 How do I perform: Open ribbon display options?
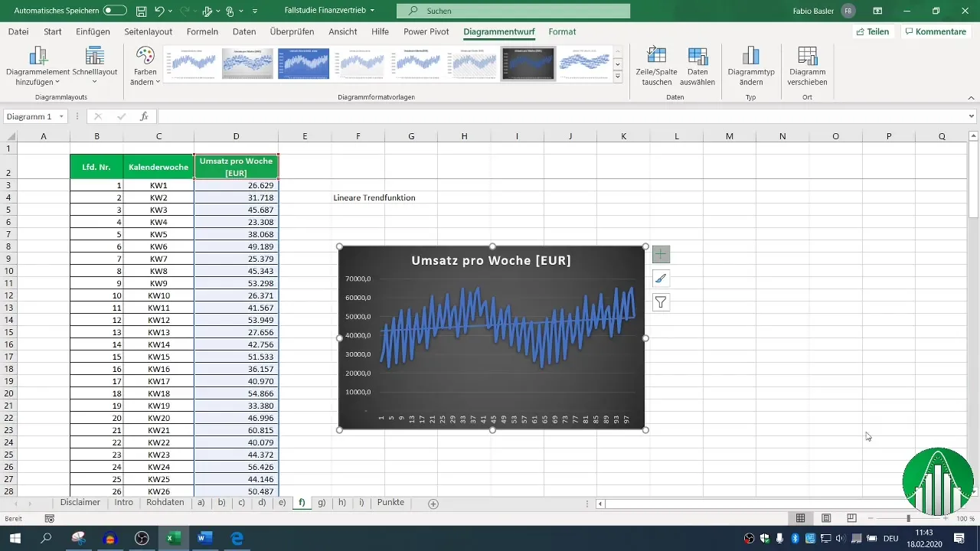(877, 11)
